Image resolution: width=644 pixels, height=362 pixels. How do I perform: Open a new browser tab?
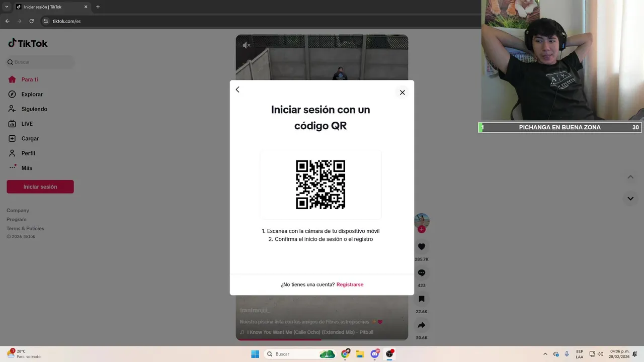(x=98, y=7)
